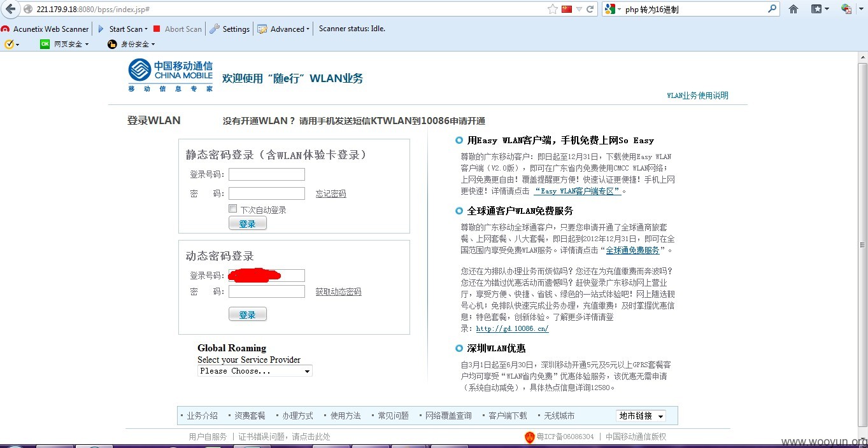Open the bookmarks menu button

pyautogui.click(x=820, y=9)
